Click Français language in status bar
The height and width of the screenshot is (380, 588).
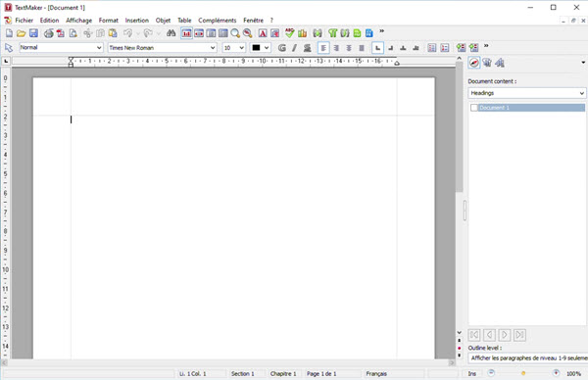[x=376, y=373]
